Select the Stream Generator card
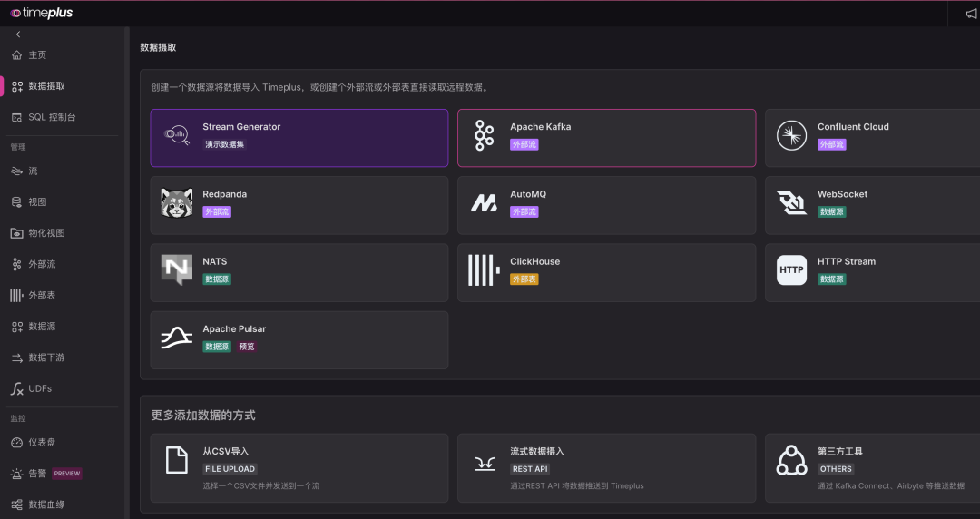Screen dimensions: 980x519 tap(299, 138)
